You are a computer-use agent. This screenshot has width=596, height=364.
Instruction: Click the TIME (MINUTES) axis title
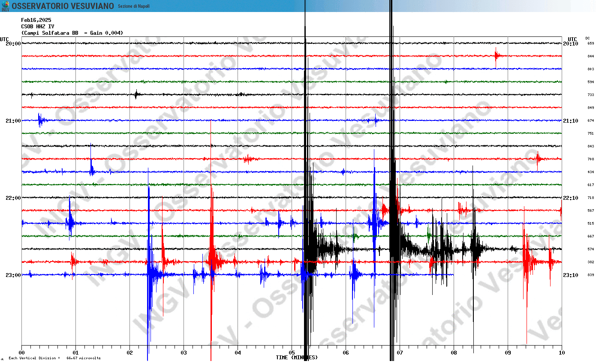297,358
